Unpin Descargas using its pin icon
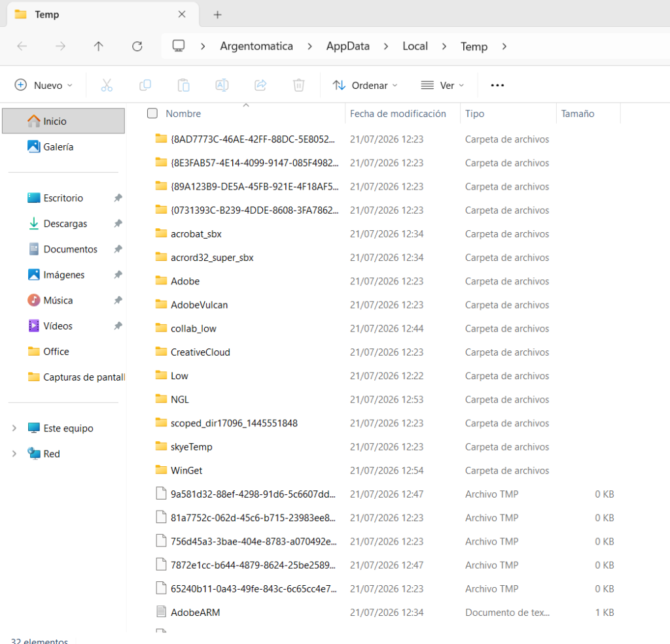 click(x=118, y=224)
